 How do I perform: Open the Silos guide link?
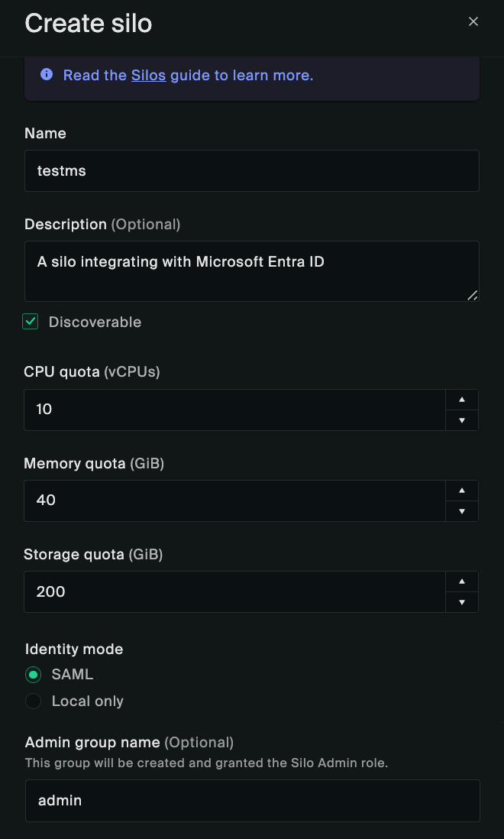pyautogui.click(x=148, y=76)
